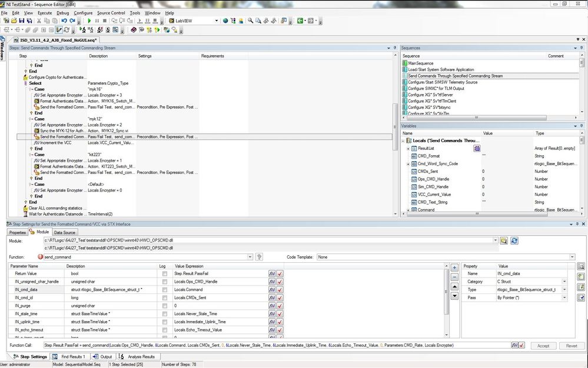This screenshot has height=368, width=588.
Task: Select the Increment the VCC step
Action: pos(55,143)
